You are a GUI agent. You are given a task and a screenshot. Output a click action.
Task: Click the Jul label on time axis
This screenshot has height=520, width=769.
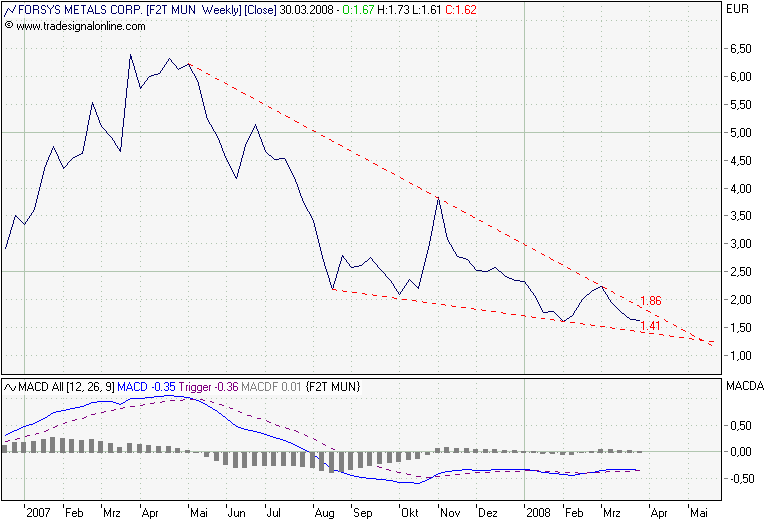[274, 513]
